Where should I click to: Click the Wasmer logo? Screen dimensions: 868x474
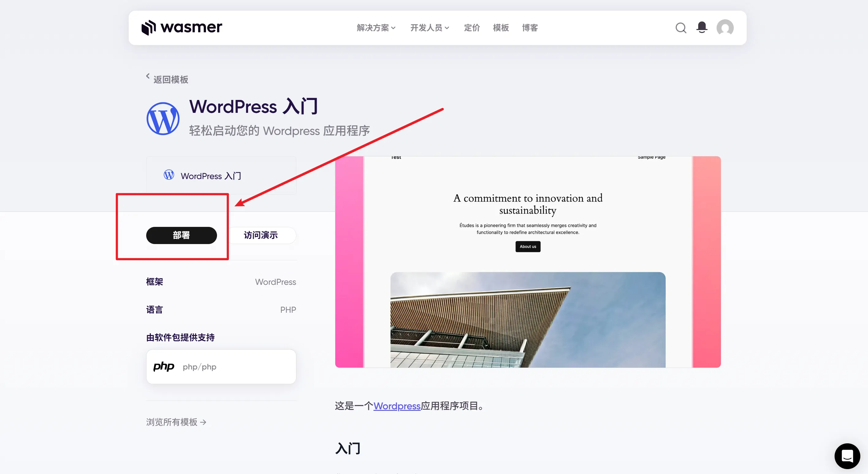point(182,27)
